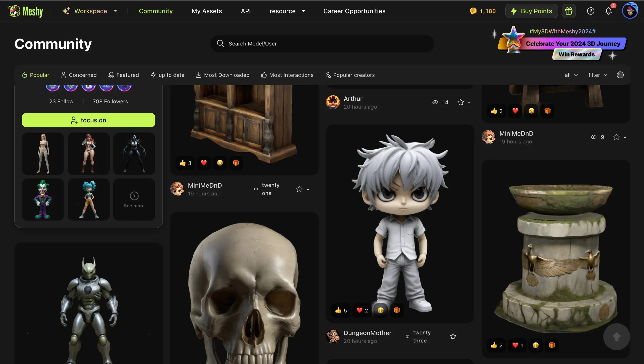Image resolution: width=644 pixels, height=364 pixels.
Task: Click the green 'focus on' follow button
Action: [x=89, y=120]
